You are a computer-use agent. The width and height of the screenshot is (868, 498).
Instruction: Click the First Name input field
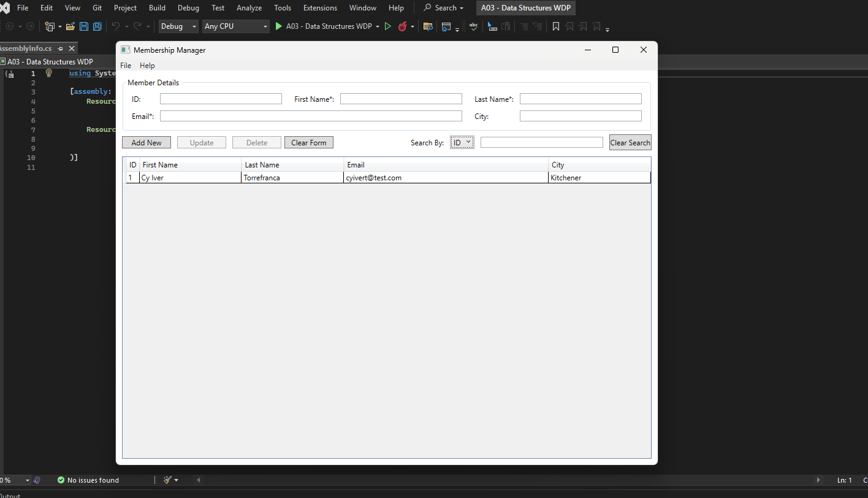[x=401, y=98]
